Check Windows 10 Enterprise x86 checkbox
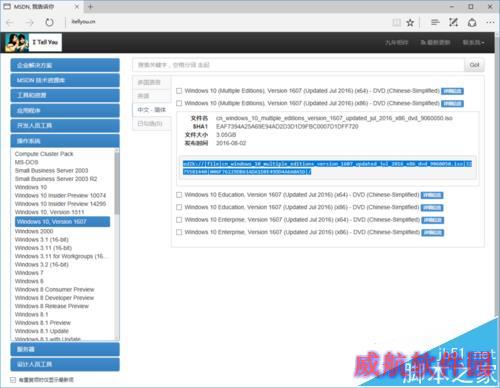The height and width of the screenshot is (388, 500). click(x=179, y=232)
